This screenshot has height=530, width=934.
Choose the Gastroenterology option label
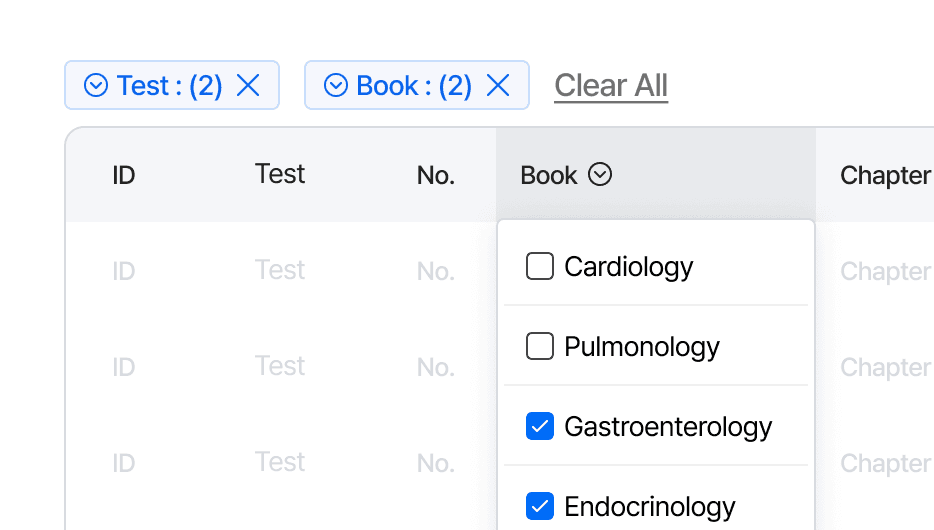click(x=668, y=427)
